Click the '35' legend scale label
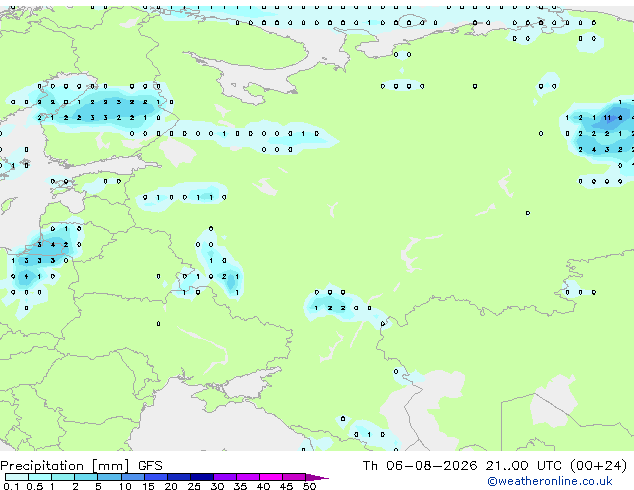Screen dimensions: 634x490 tap(240, 486)
